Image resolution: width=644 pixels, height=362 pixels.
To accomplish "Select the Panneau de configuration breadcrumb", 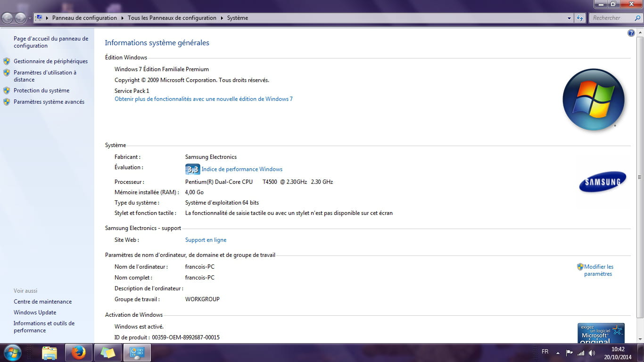I will tap(84, 18).
